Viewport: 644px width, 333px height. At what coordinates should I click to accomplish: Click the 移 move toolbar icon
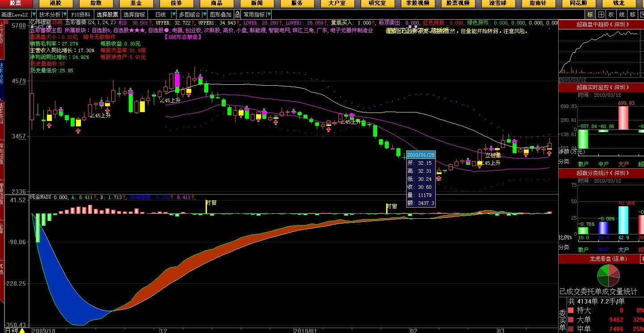click(632, 14)
